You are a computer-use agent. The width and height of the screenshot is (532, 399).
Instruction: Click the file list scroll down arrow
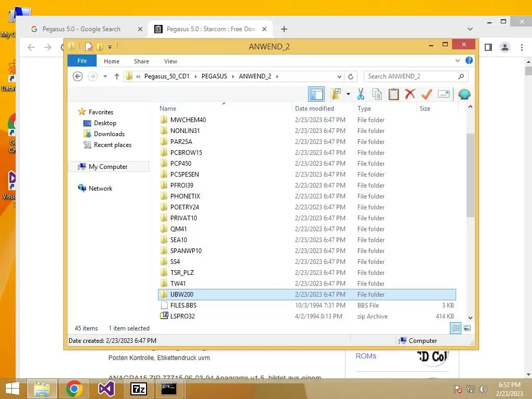[470, 318]
